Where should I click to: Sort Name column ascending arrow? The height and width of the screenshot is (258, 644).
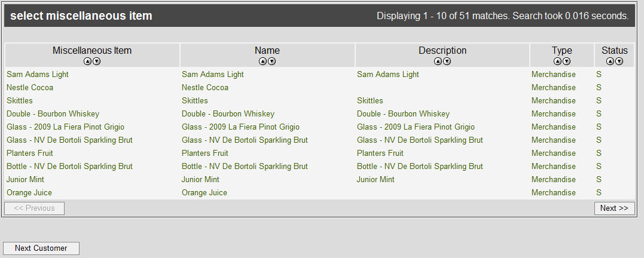pos(263,62)
